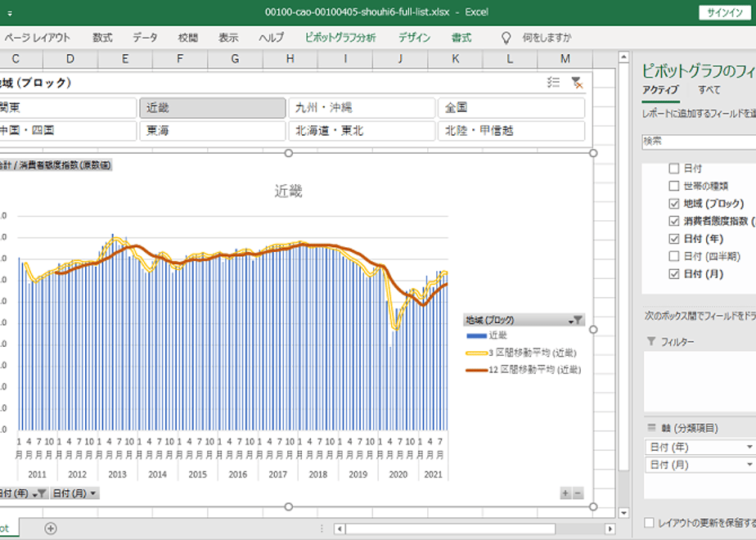Click the chart collapse minus button
The height and width of the screenshot is (540, 756).
tap(578, 493)
